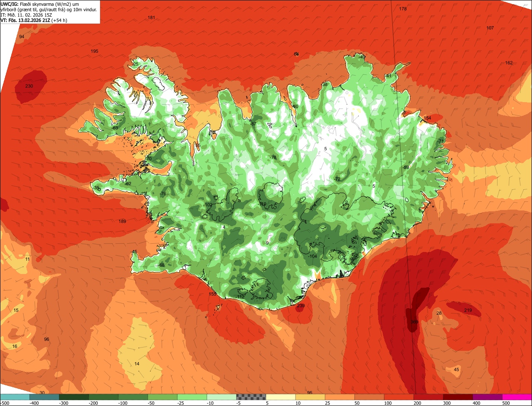Select the darkest green swatch (-300 to -200)
The image size is (532, 406).
[74, 397]
